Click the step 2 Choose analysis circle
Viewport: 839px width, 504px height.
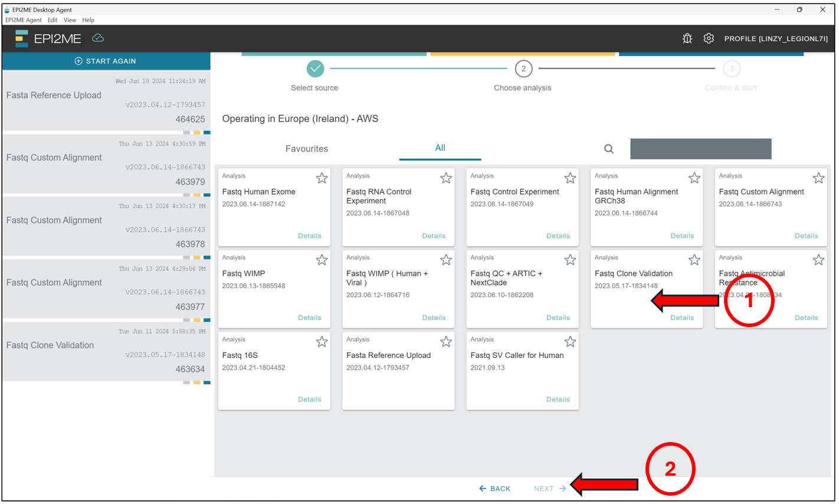(x=523, y=69)
